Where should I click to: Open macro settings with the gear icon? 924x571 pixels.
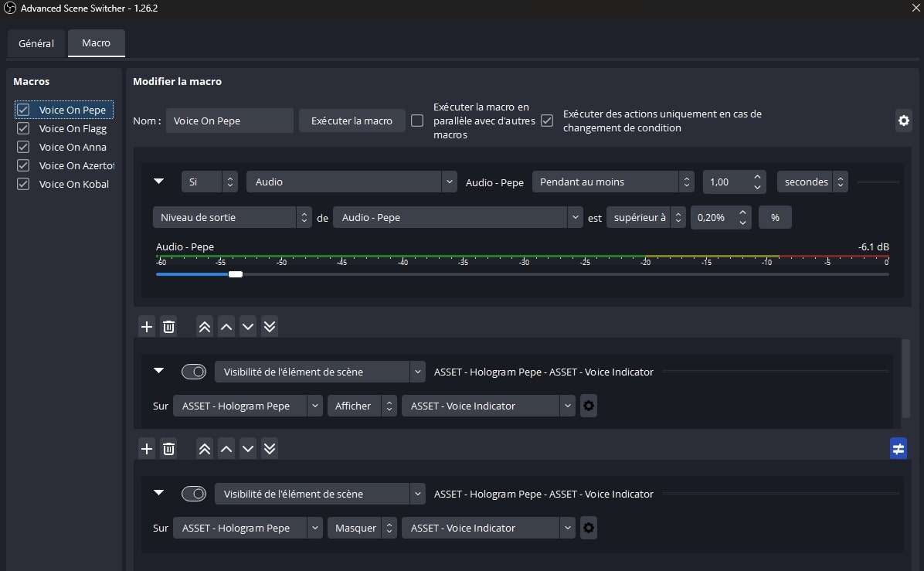[x=903, y=121]
